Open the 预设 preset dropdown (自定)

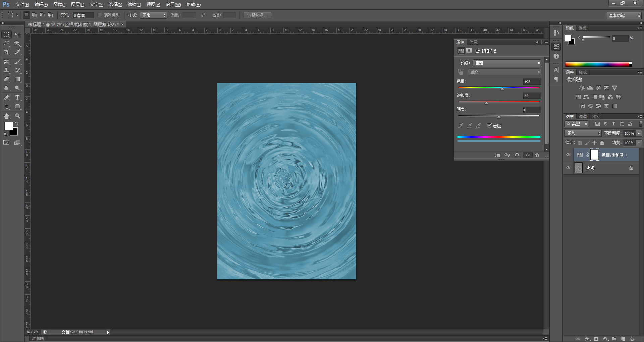pos(507,63)
